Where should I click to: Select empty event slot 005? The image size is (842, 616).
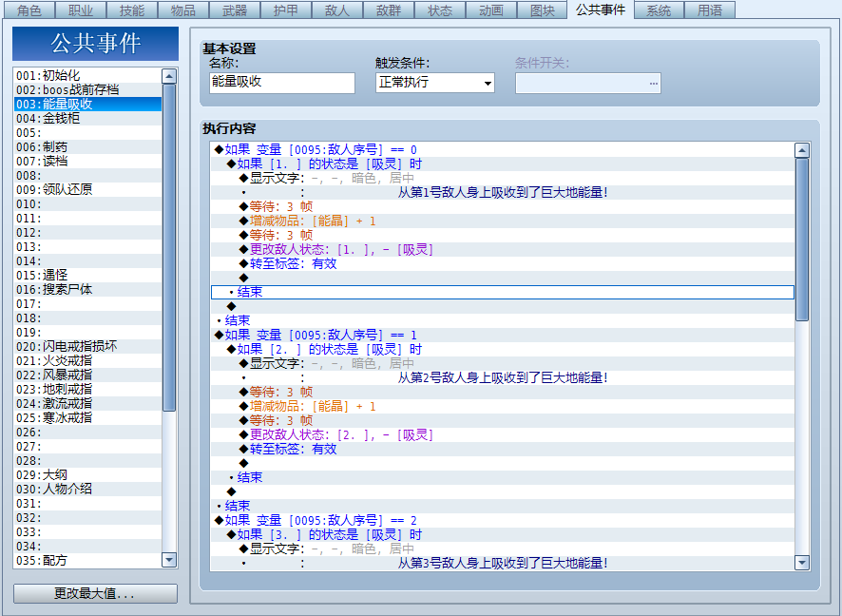click(x=88, y=133)
